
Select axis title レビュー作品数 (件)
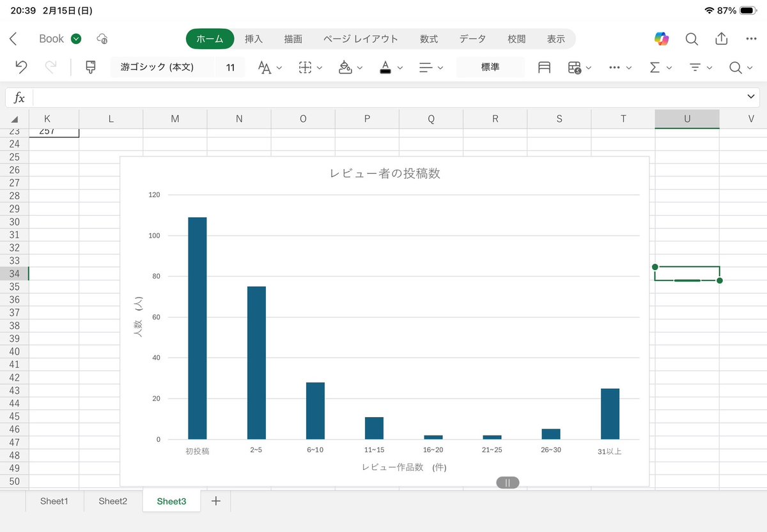[x=404, y=467]
